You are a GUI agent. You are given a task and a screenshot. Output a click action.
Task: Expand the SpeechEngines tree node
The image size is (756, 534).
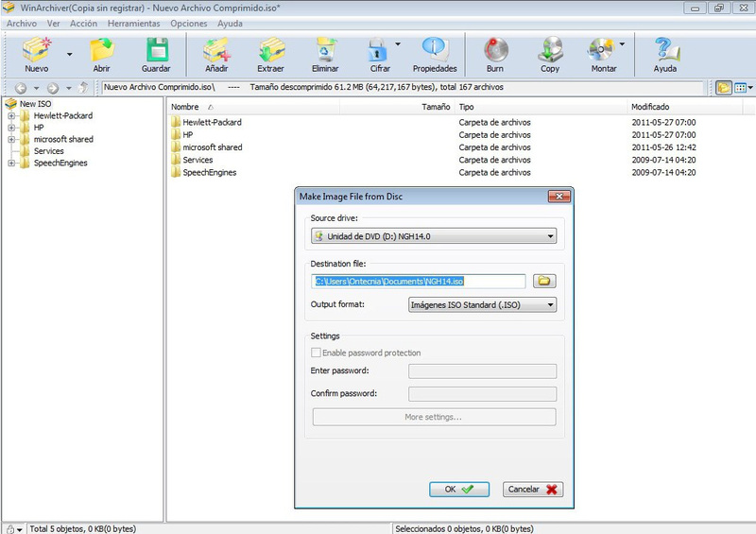tap(11, 164)
